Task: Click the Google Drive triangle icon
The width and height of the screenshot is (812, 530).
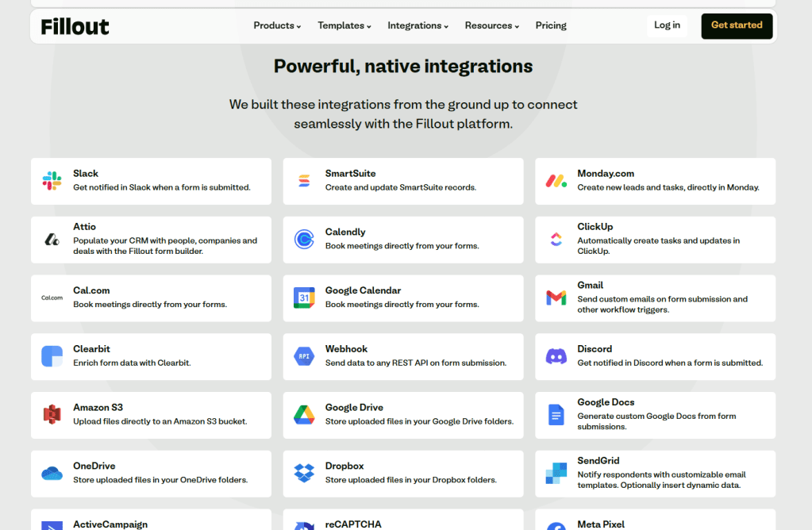Action: click(x=304, y=415)
